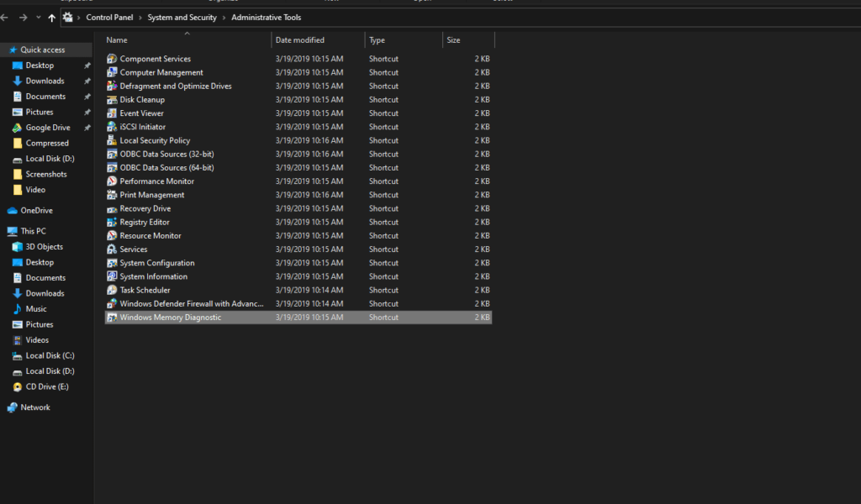Screen dimensions: 861x504
Task: Click the Services gear icon
Action: coord(112,249)
